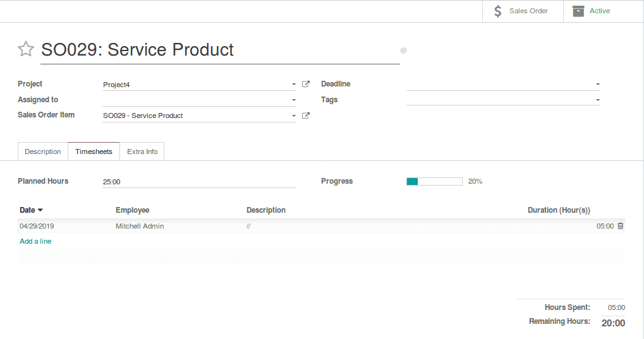The height and width of the screenshot is (339, 644).
Task: Open the Project4 external link icon
Action: 306,84
